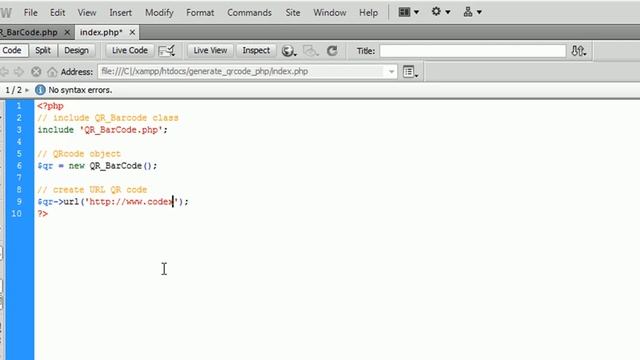This screenshot has height=360, width=640.
Task: Click line number 1 in gutter
Action: point(18,106)
